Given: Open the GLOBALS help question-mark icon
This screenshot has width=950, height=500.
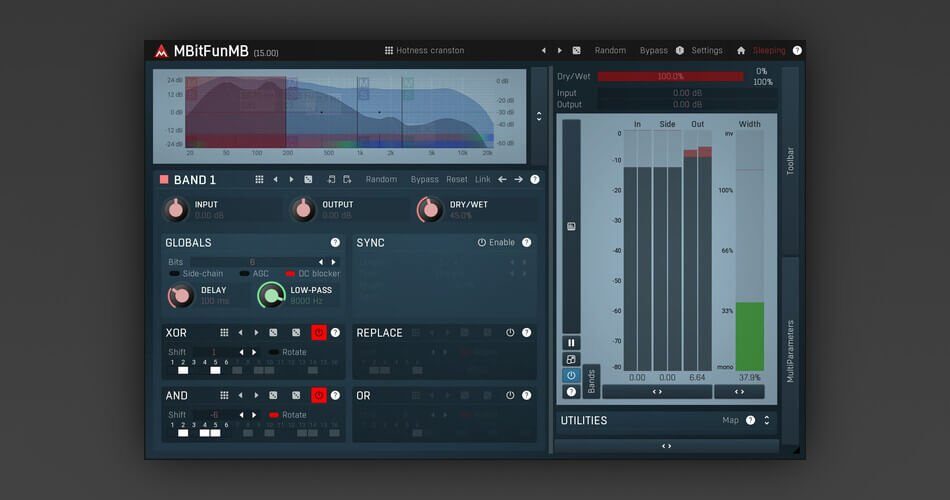Looking at the screenshot, I should tap(335, 243).
